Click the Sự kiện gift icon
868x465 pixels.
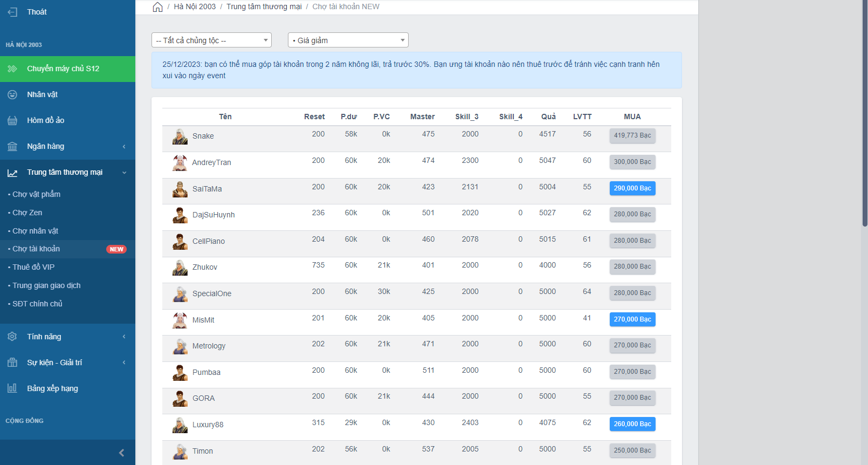tap(12, 363)
